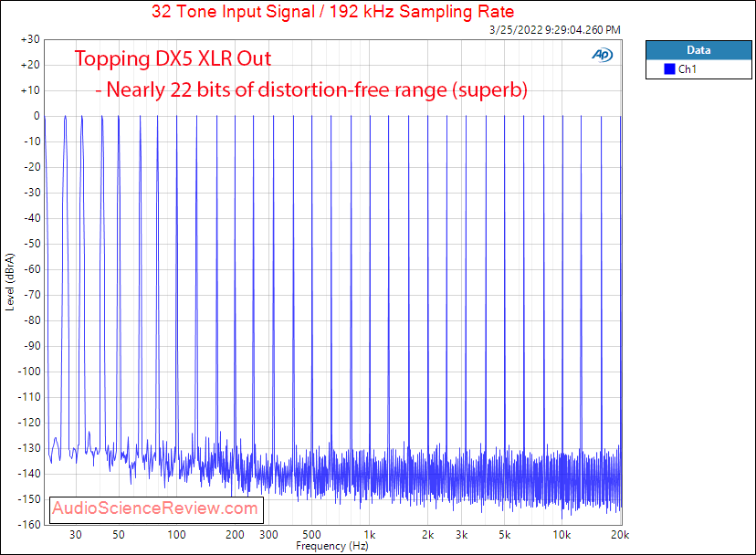Click the -100 level axis label
The width and height of the screenshot is (756, 555).
click(x=29, y=372)
